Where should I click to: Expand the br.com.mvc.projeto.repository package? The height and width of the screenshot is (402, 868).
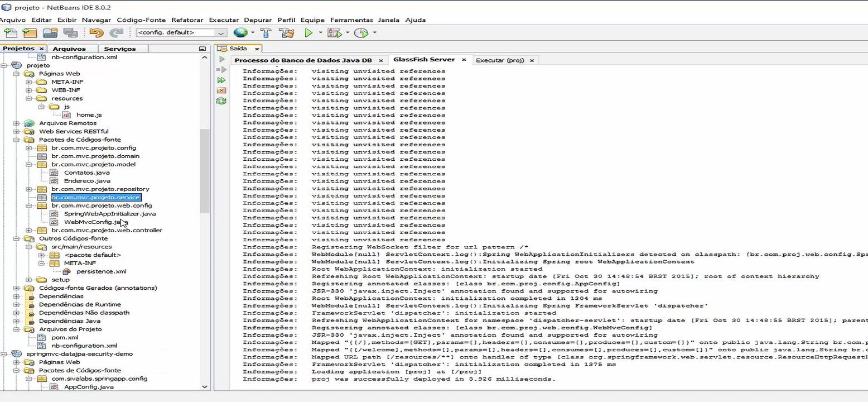(28, 189)
